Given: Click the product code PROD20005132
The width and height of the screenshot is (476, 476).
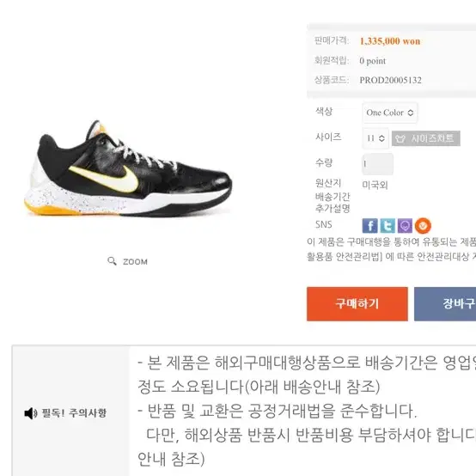Looking at the screenshot, I should pyautogui.click(x=390, y=80).
